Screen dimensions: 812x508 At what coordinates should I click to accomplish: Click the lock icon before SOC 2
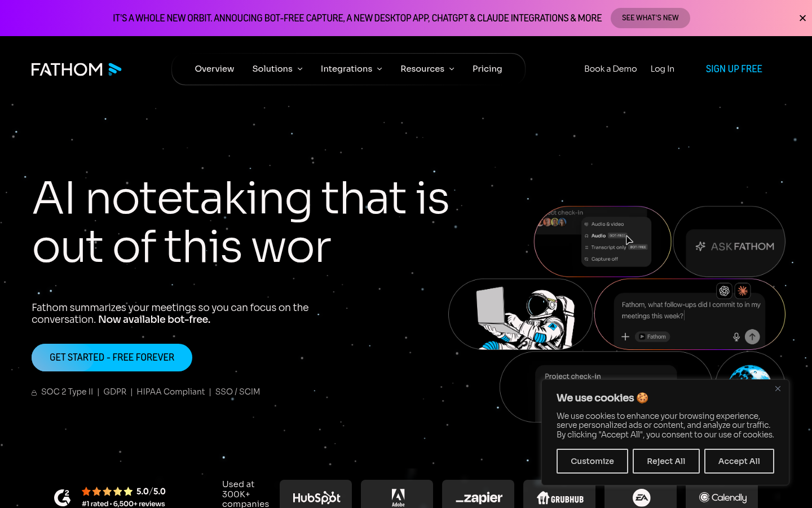click(x=34, y=393)
